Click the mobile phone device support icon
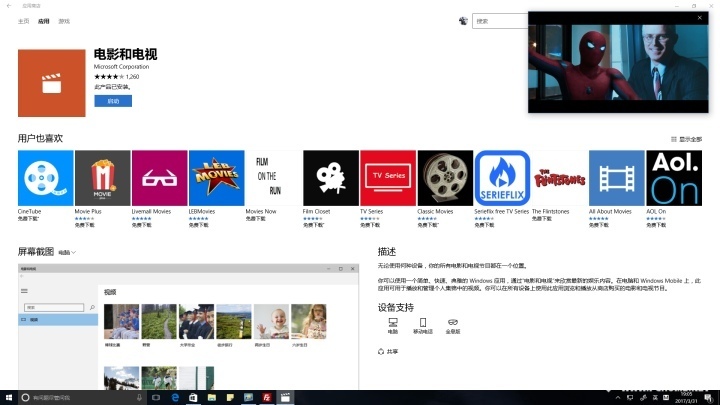The image size is (720, 405). point(423,326)
